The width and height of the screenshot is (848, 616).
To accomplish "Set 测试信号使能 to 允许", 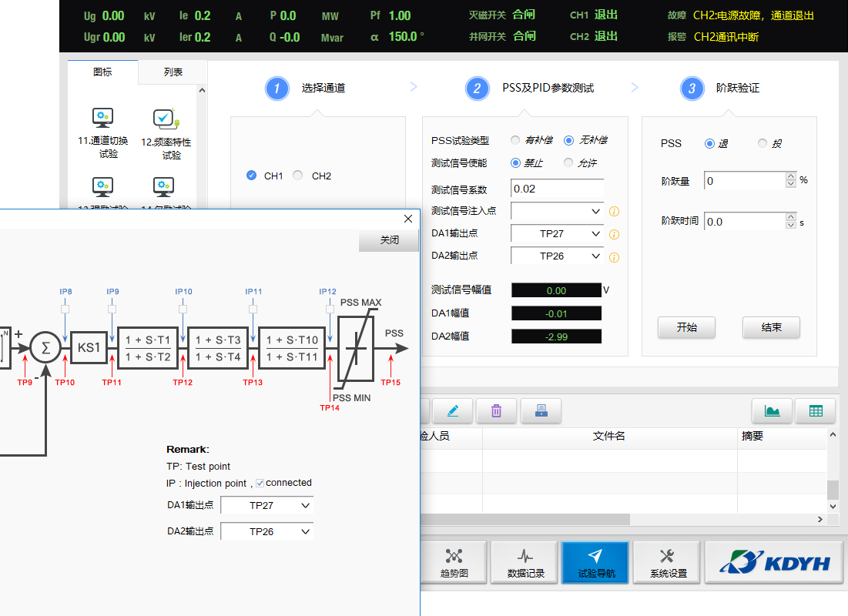I will click(x=568, y=162).
